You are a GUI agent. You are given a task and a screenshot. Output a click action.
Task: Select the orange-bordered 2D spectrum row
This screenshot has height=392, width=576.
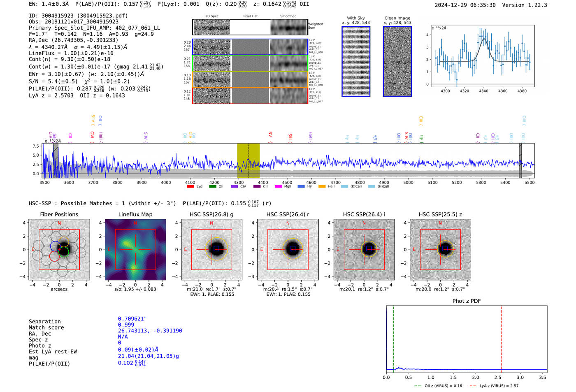(x=250, y=79)
